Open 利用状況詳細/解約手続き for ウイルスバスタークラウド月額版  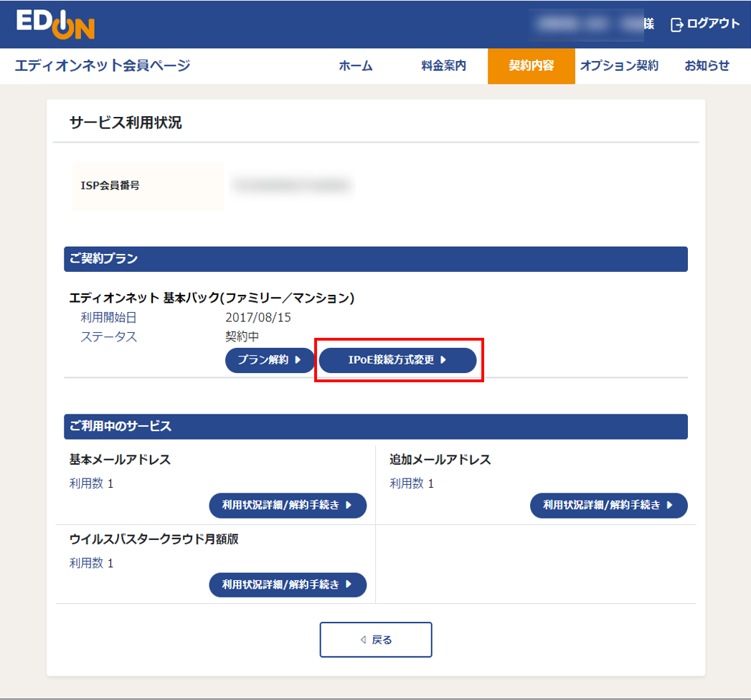coord(288,585)
